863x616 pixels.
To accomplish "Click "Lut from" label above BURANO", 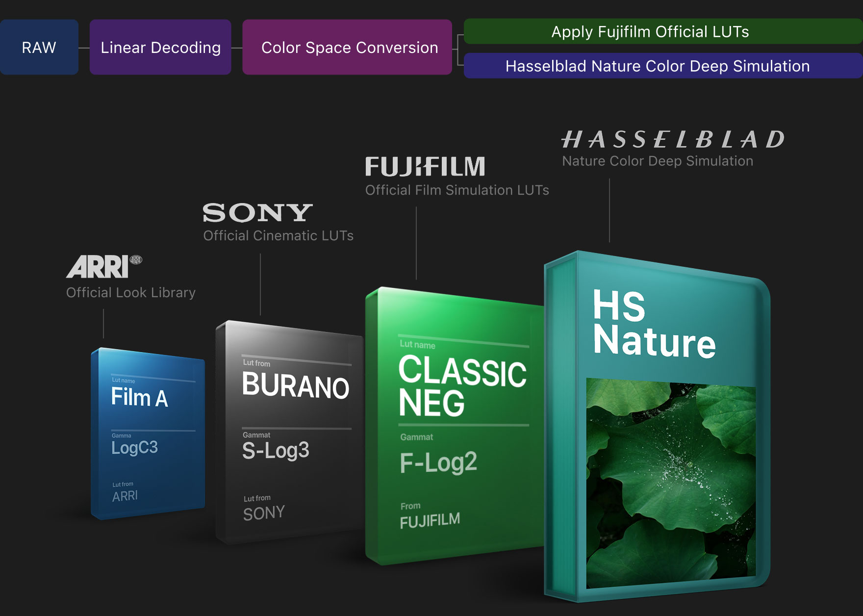I will [256, 363].
